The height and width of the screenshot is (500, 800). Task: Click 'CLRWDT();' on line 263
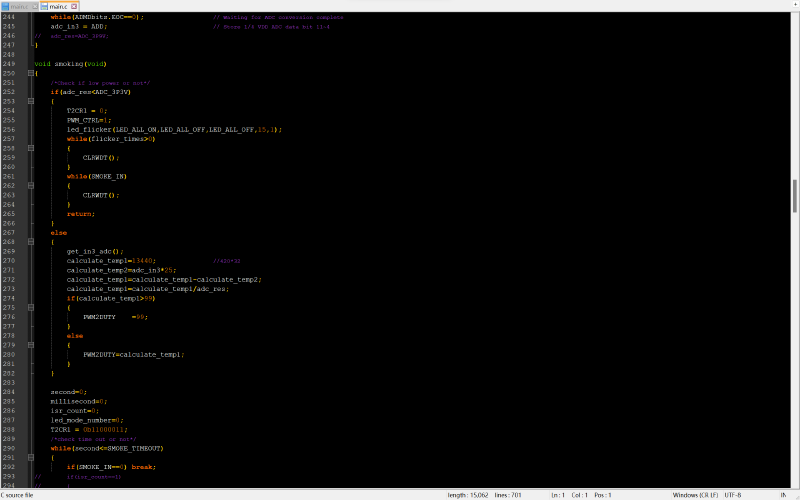101,195
